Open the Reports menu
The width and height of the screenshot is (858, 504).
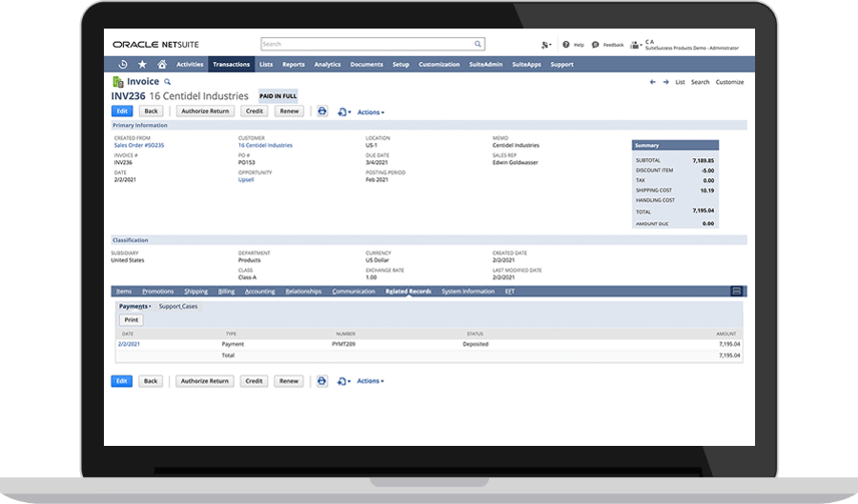[x=294, y=65]
